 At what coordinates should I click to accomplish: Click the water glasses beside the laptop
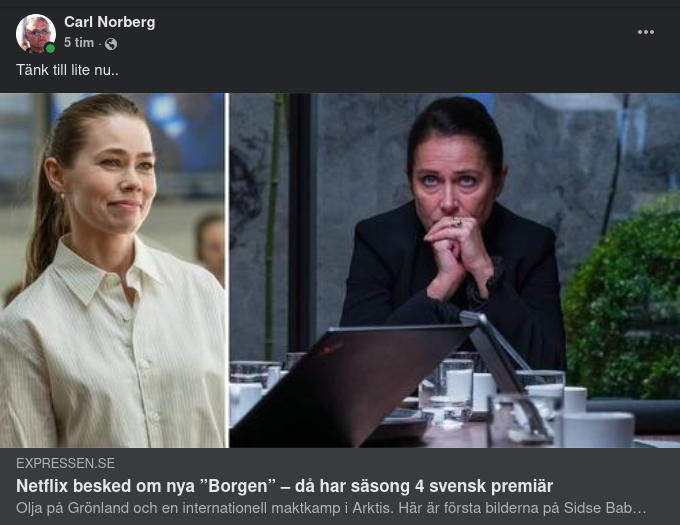click(447, 392)
